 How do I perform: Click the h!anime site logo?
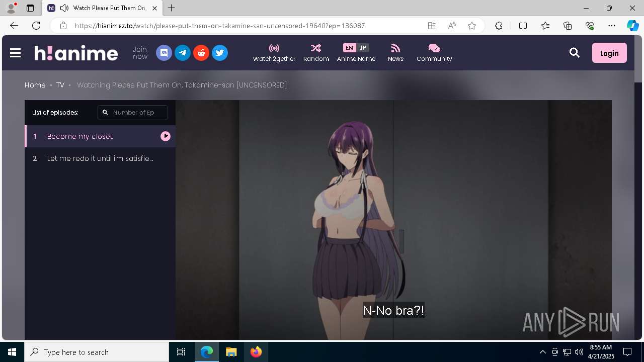point(76,53)
